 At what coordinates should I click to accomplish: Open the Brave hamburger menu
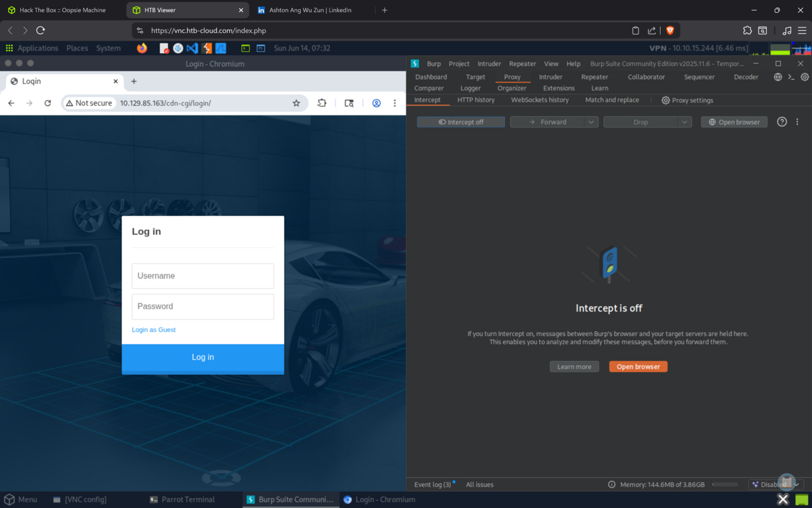pyautogui.click(x=802, y=30)
